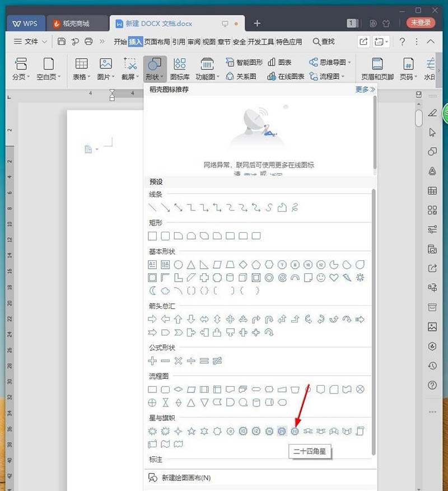Select the crescent moon shape

pyautogui.click(x=152, y=291)
